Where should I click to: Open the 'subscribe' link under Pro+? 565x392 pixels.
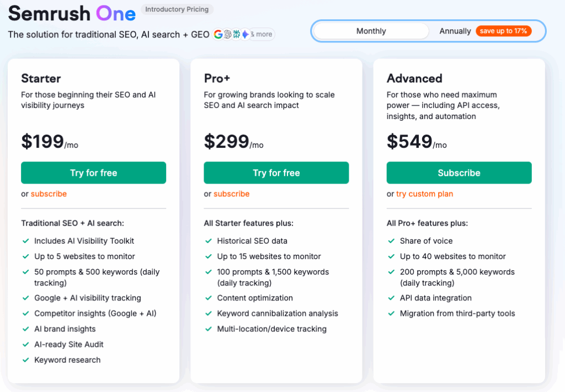coord(231,194)
